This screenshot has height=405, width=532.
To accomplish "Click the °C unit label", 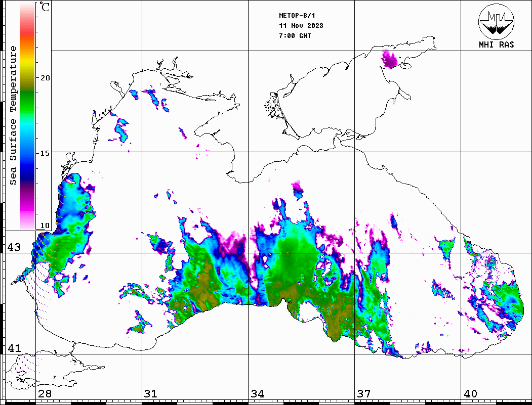I will click(x=45, y=7).
